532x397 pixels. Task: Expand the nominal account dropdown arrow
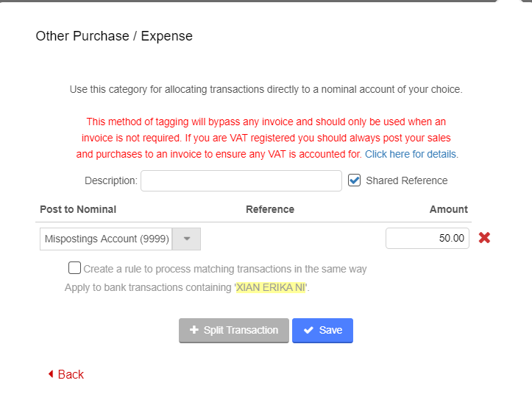pyautogui.click(x=186, y=239)
